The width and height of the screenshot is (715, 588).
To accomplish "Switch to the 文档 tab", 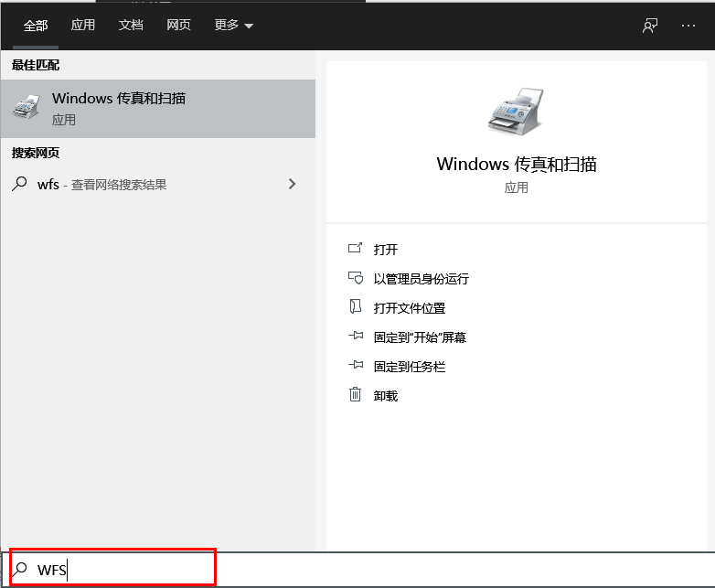I will [131, 26].
